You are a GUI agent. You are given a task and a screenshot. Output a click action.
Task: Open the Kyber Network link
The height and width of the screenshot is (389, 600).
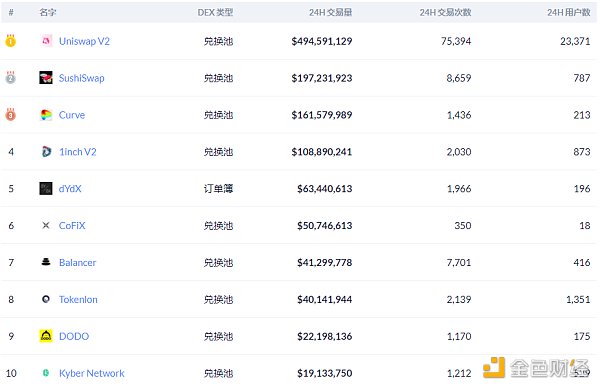(92, 373)
